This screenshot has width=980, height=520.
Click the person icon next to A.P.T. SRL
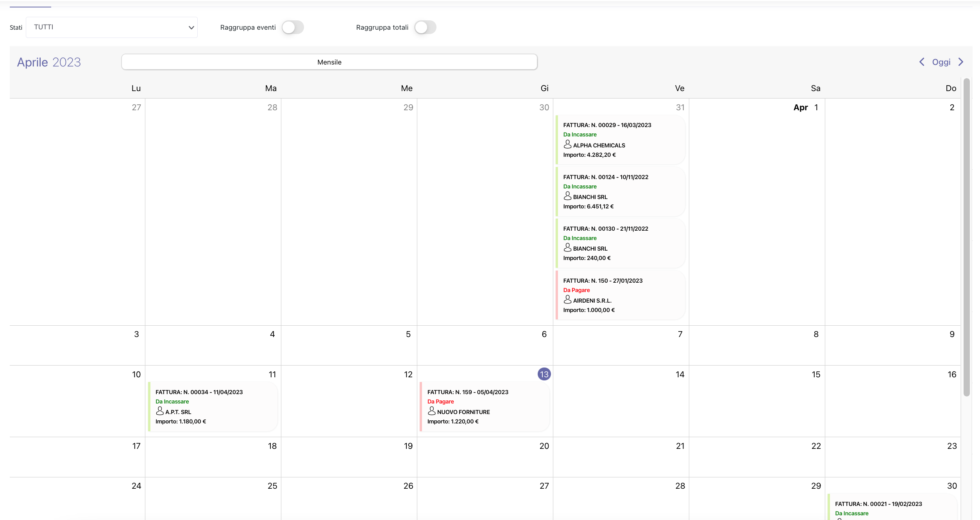point(159,411)
